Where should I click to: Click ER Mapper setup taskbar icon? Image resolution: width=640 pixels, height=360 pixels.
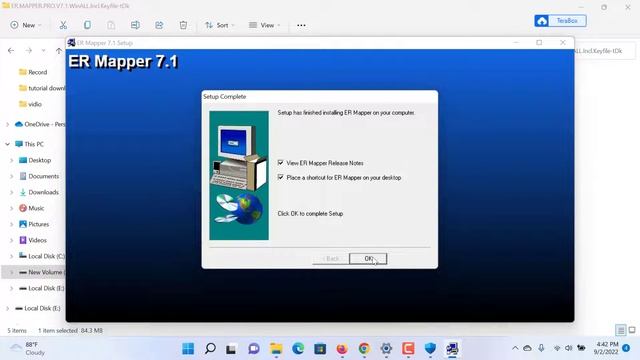tap(452, 349)
